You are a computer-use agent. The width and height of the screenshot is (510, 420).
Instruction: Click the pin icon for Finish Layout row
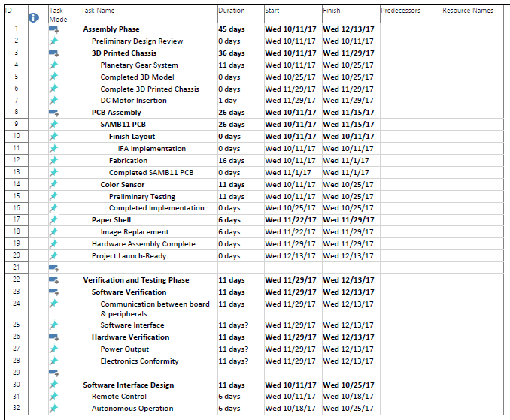tap(54, 137)
